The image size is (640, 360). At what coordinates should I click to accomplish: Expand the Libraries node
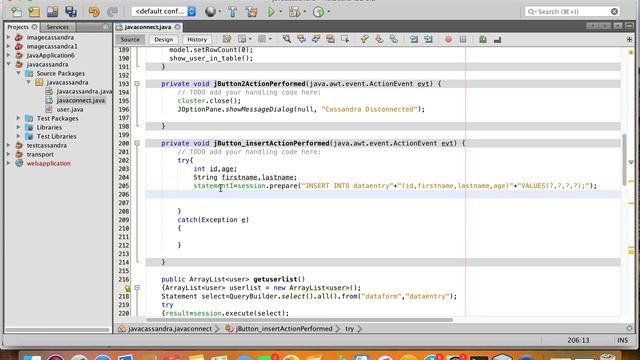point(18,127)
